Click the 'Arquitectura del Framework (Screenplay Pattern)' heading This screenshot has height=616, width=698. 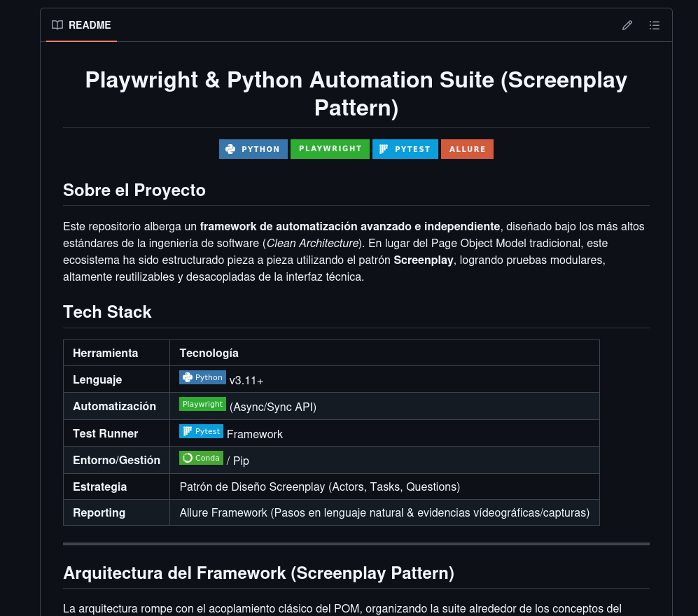[258, 573]
